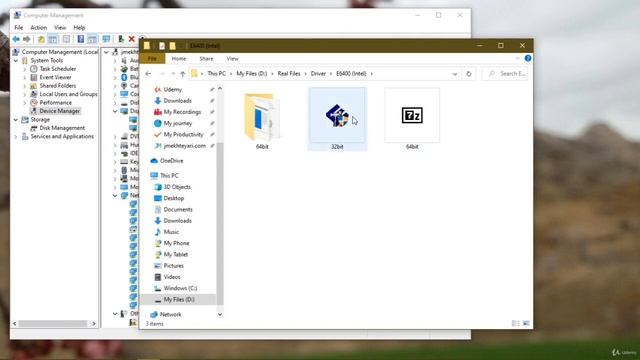Collapse the System Tools node
640x360 pixels.
(16, 60)
